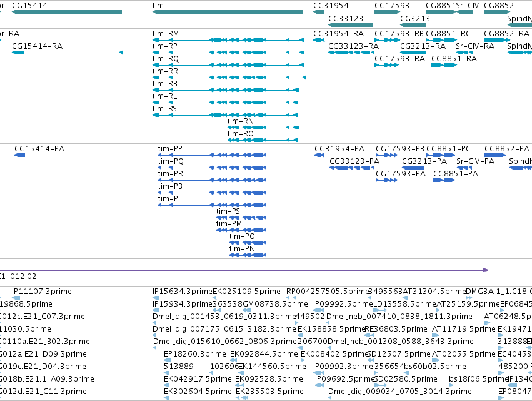Select EST GM08738.5prime

[x=248, y=310]
